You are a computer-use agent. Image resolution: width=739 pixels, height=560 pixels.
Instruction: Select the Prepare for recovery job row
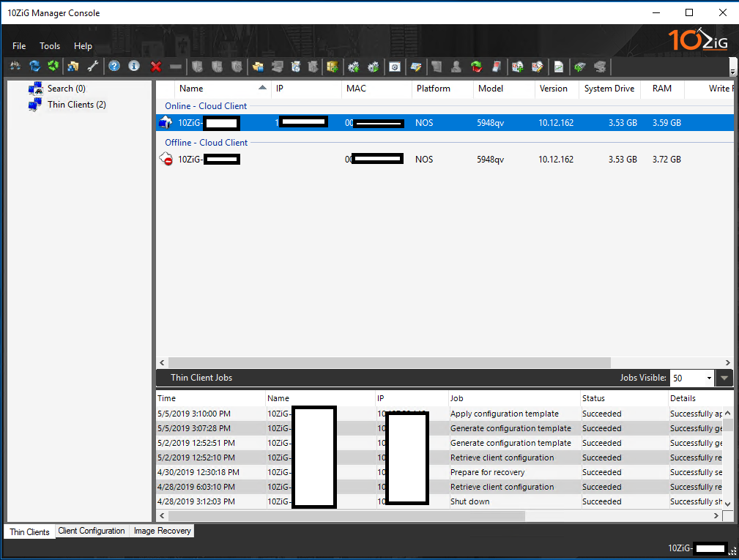(x=439, y=472)
